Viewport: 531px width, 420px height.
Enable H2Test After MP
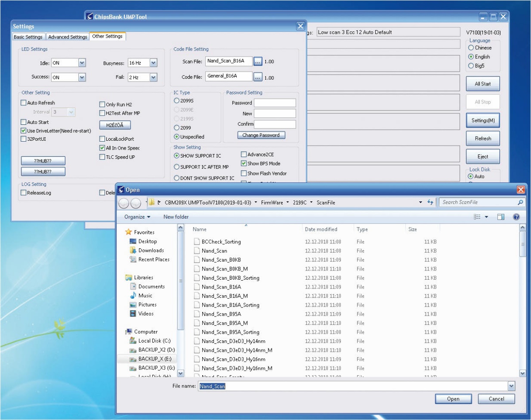[102, 113]
